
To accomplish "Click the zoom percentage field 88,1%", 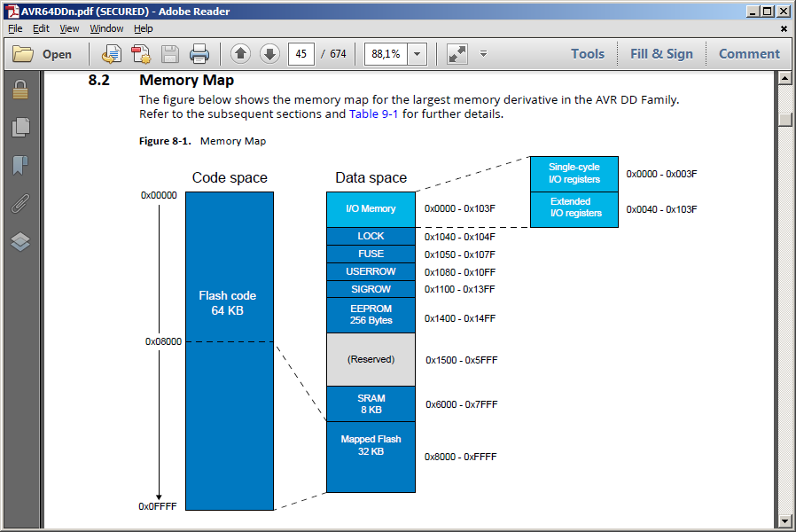I will (x=386, y=54).
